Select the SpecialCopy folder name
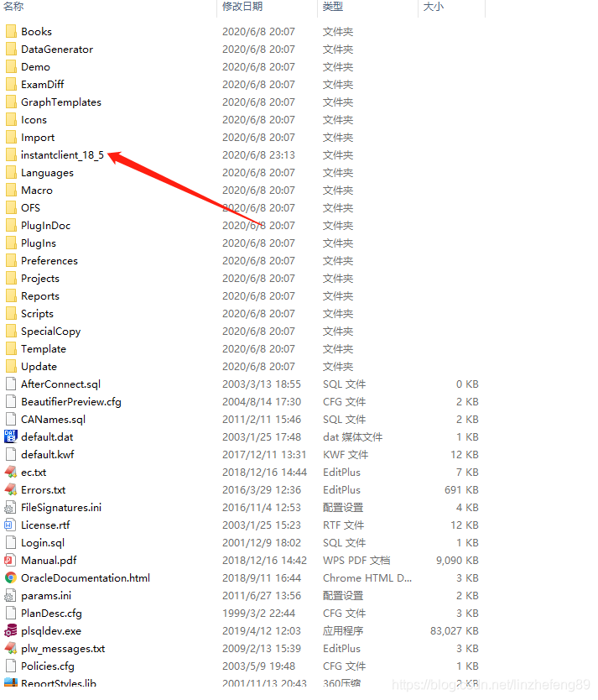598x700 pixels. pyautogui.click(x=51, y=332)
